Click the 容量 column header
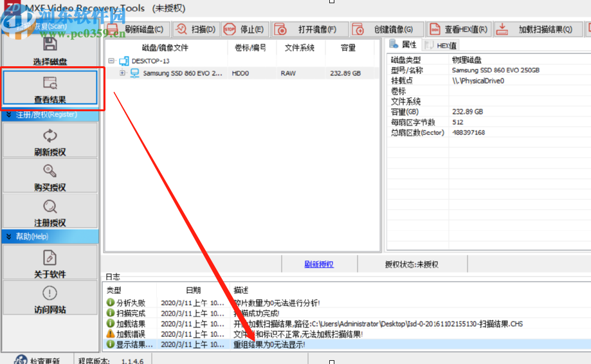This screenshot has width=591, height=364. pos(349,48)
